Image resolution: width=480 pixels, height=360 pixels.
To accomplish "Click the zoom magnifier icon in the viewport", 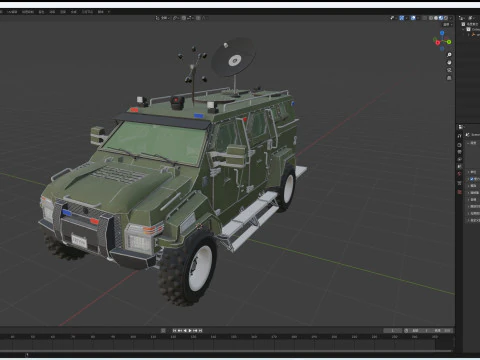I will (449, 54).
